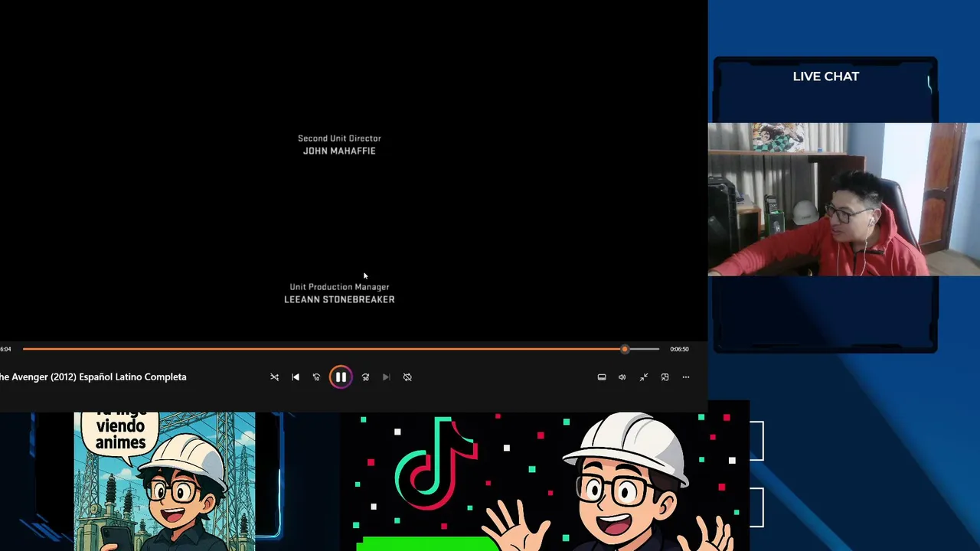Open the more options ellipsis menu
This screenshot has width=980, height=551.
(x=686, y=377)
